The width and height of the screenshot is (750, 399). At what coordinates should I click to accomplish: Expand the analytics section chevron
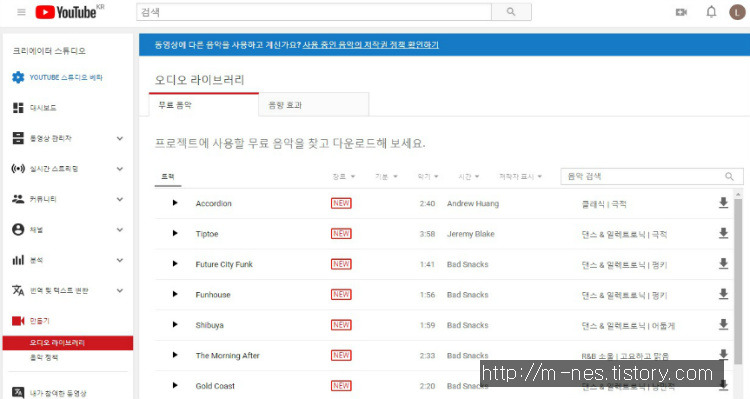(120, 260)
